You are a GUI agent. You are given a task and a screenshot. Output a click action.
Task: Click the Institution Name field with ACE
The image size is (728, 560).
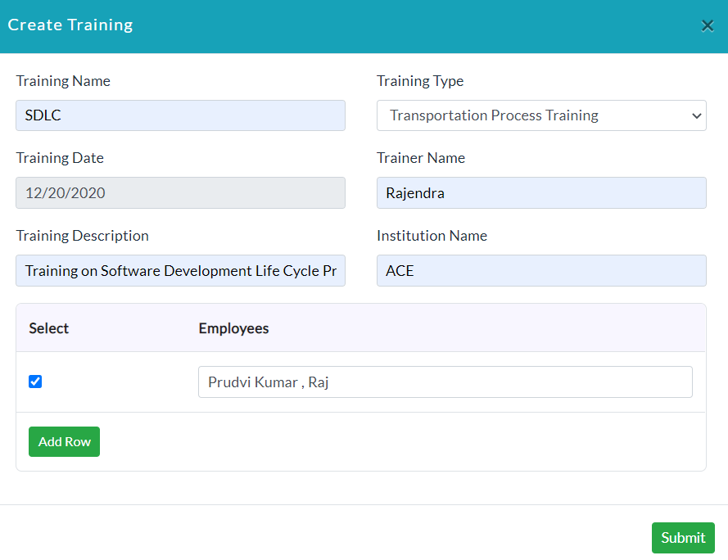click(x=541, y=270)
